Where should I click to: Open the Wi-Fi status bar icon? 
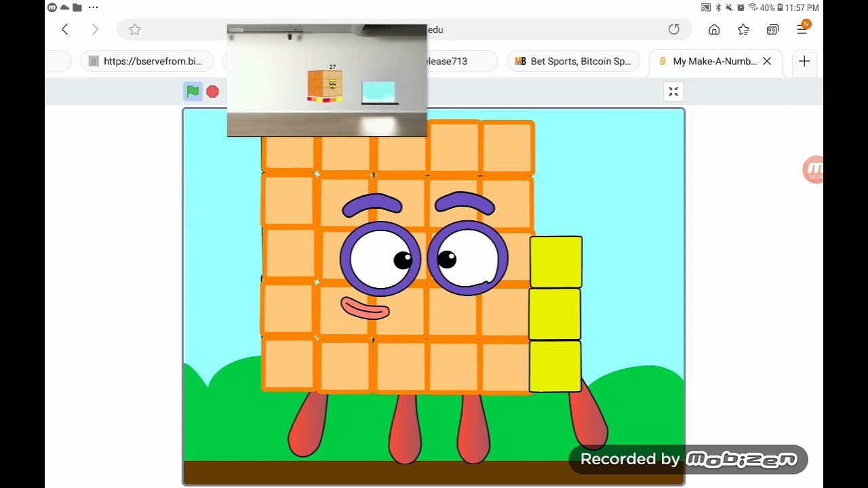[x=753, y=7]
